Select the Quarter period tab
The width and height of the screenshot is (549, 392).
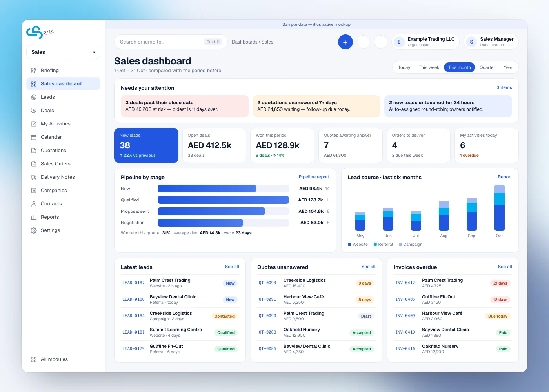click(487, 67)
